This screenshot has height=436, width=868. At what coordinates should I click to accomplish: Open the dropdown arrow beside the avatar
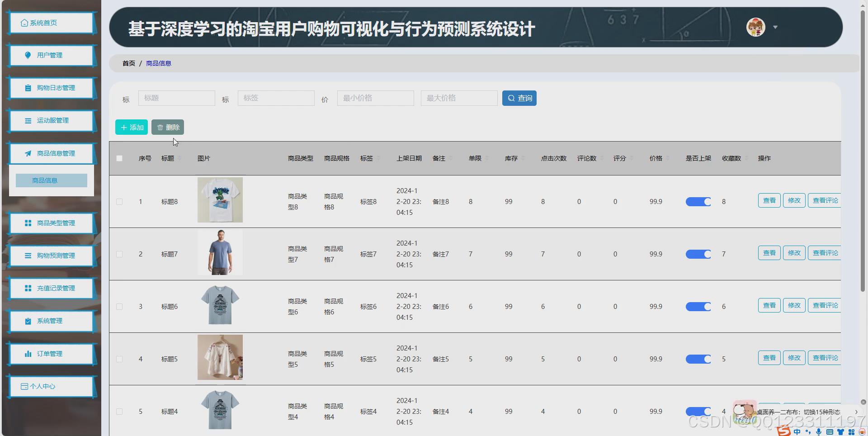(775, 27)
